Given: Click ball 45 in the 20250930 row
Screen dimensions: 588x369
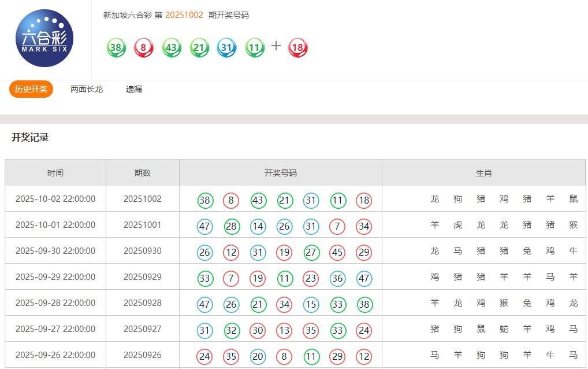Looking at the screenshot, I should (x=337, y=252).
